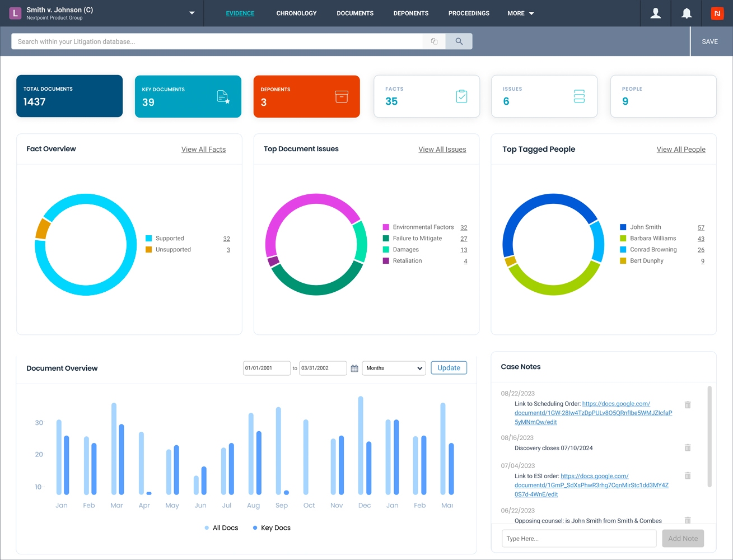
Task: Click the Type Here note field
Action: (578, 538)
